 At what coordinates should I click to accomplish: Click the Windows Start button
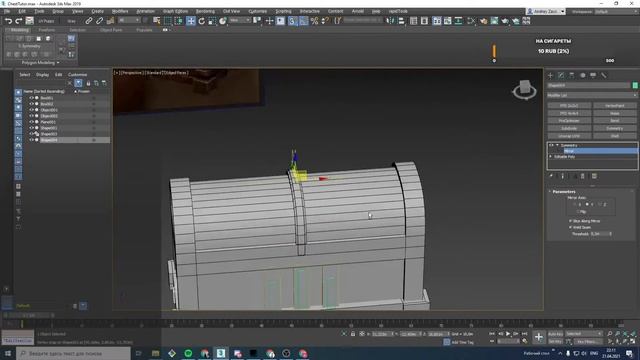pos(8,353)
